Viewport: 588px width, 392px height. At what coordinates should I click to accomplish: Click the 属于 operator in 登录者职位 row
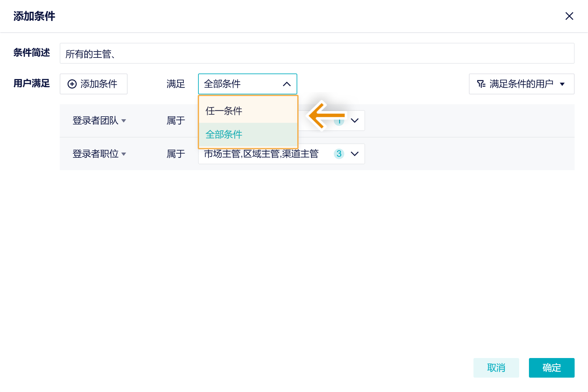176,154
